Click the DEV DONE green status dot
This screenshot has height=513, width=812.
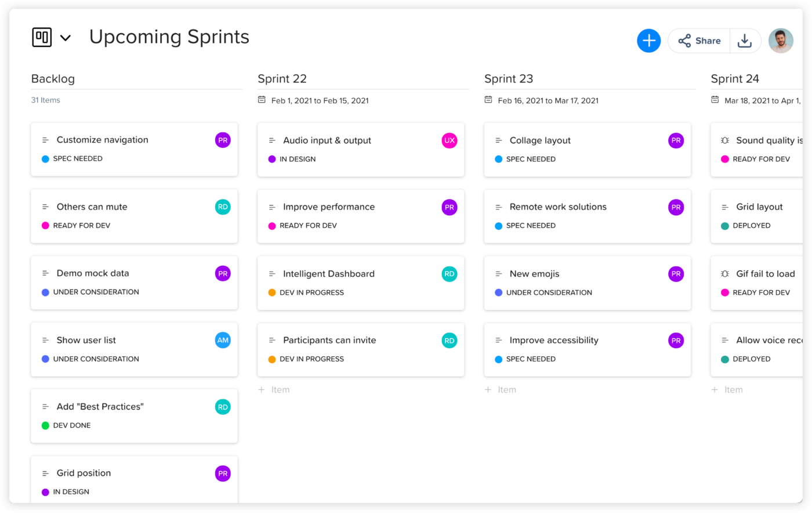click(45, 425)
